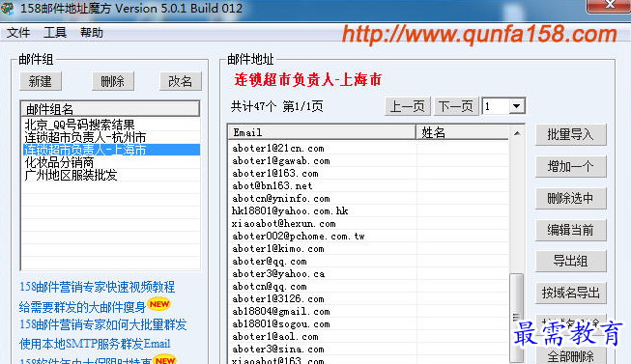
Task: Sort by Email column header
Action: pos(322,132)
